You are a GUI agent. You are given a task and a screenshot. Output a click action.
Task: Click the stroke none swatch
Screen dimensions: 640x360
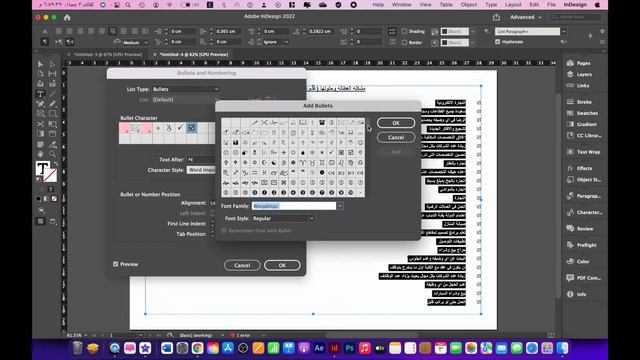tap(50, 176)
